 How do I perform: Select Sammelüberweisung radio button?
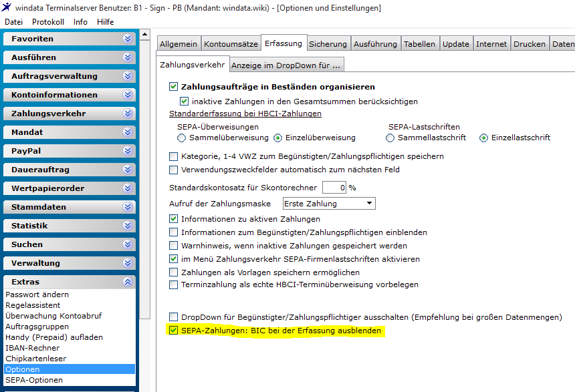[x=181, y=138]
